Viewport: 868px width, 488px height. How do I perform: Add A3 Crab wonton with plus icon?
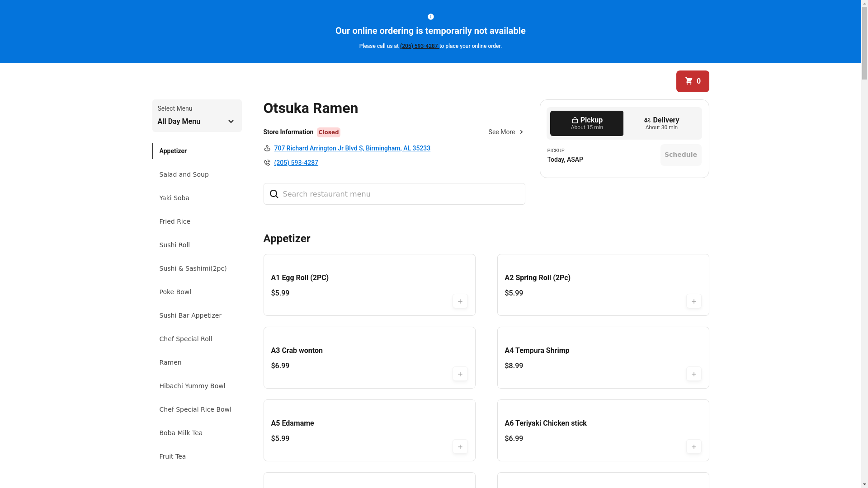pos(460,374)
